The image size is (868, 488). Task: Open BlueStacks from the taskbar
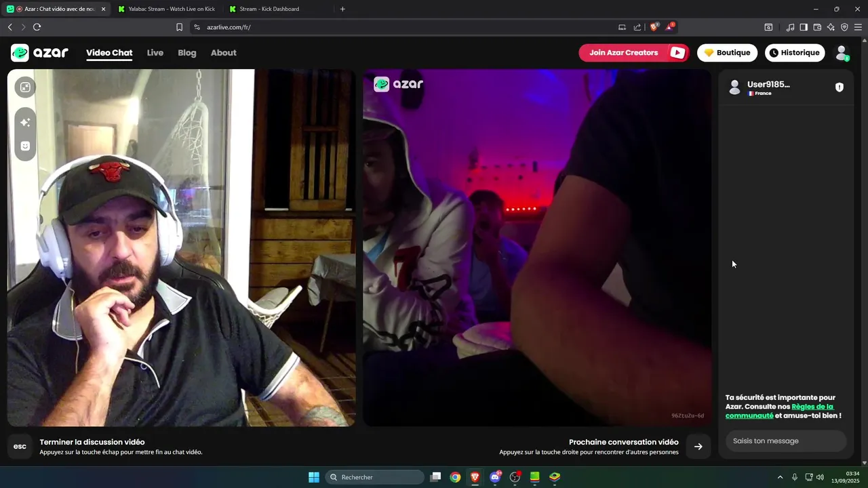[555, 477]
